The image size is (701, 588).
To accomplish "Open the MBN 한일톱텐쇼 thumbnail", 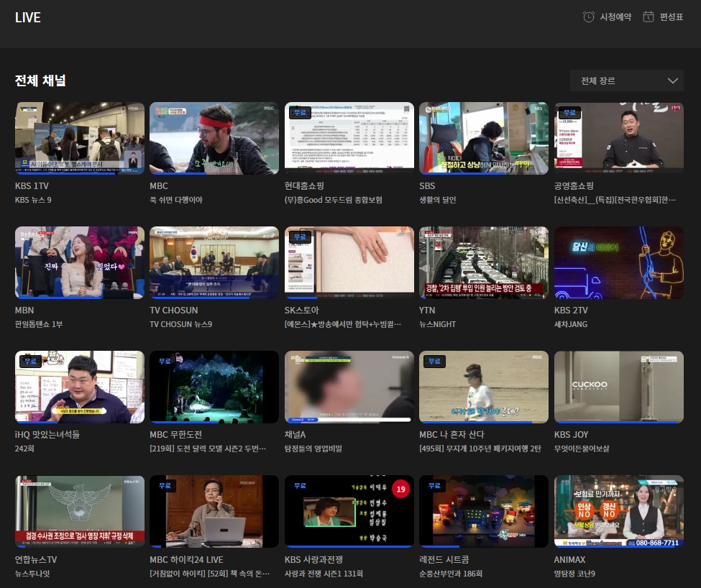I will 80,262.
